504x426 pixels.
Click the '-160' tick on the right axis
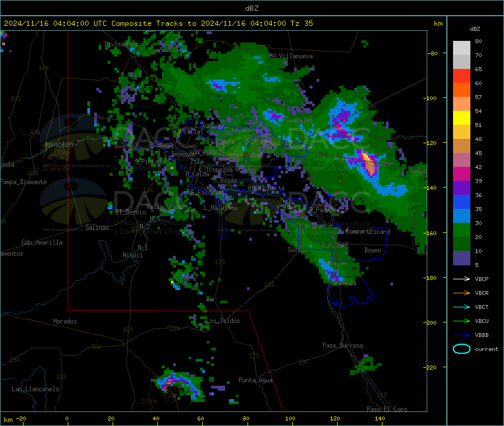click(x=431, y=233)
